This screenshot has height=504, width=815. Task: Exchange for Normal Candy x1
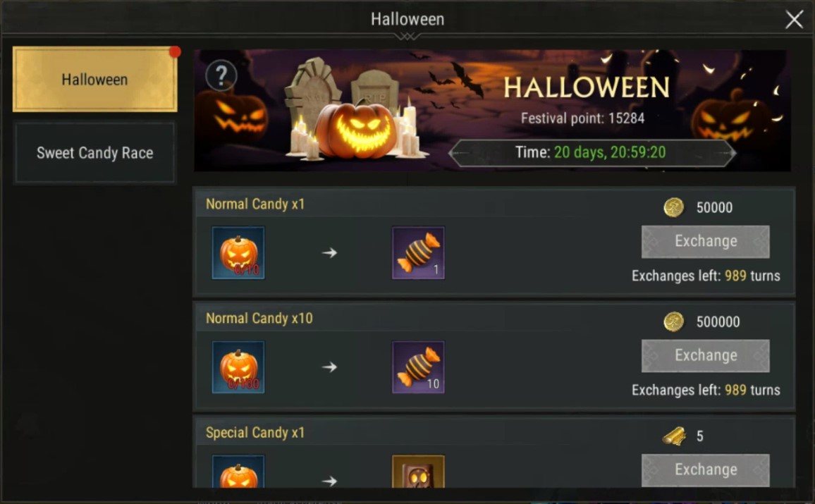tap(705, 242)
